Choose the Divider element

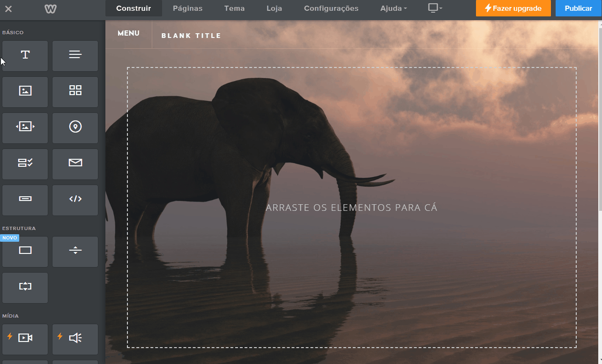tap(75, 252)
